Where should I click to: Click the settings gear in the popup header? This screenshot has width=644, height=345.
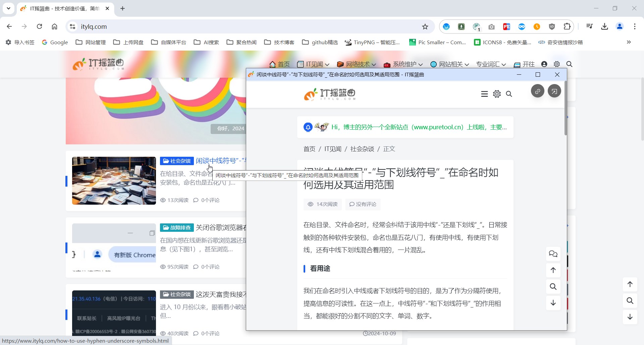tap(497, 94)
